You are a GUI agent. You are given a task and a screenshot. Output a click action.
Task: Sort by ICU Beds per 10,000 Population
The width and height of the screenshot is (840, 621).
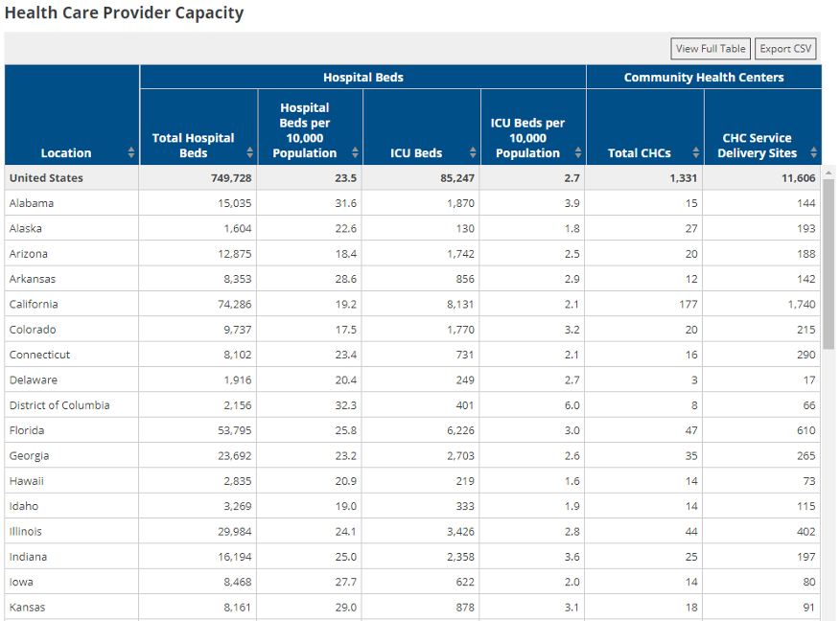pyautogui.click(x=577, y=153)
